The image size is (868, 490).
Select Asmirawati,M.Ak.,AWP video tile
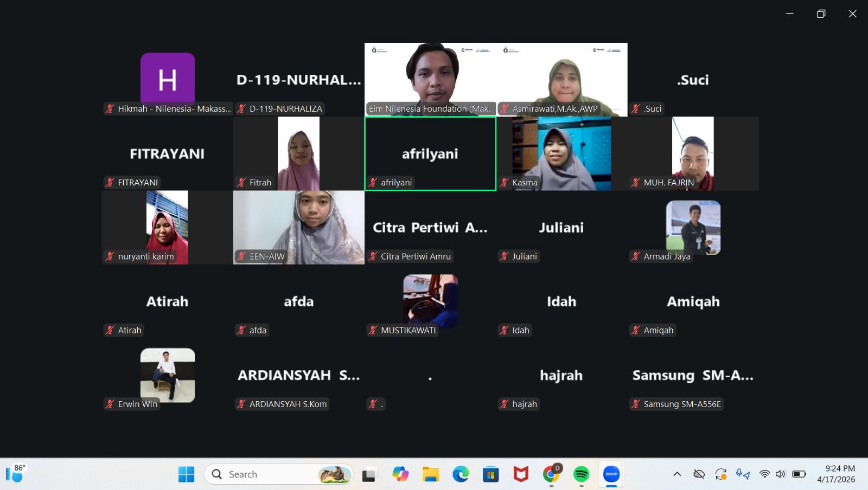(561, 80)
